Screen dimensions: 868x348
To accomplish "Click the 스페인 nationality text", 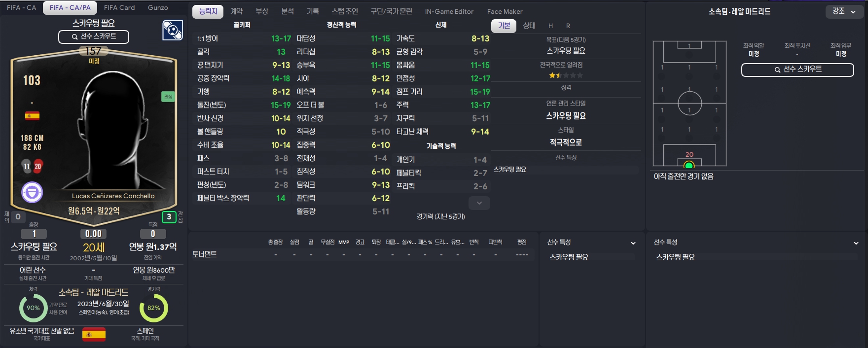I will point(145,331).
